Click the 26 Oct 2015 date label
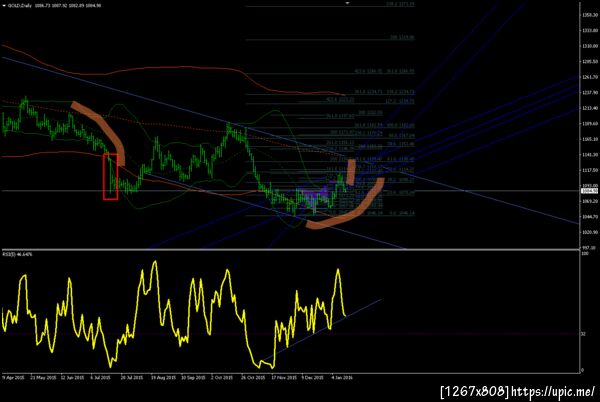 coord(253,377)
